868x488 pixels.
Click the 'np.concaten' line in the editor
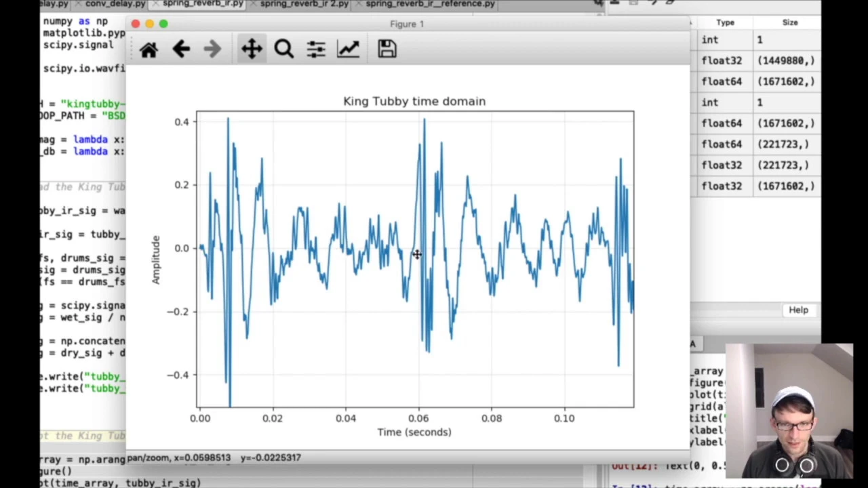pos(82,341)
